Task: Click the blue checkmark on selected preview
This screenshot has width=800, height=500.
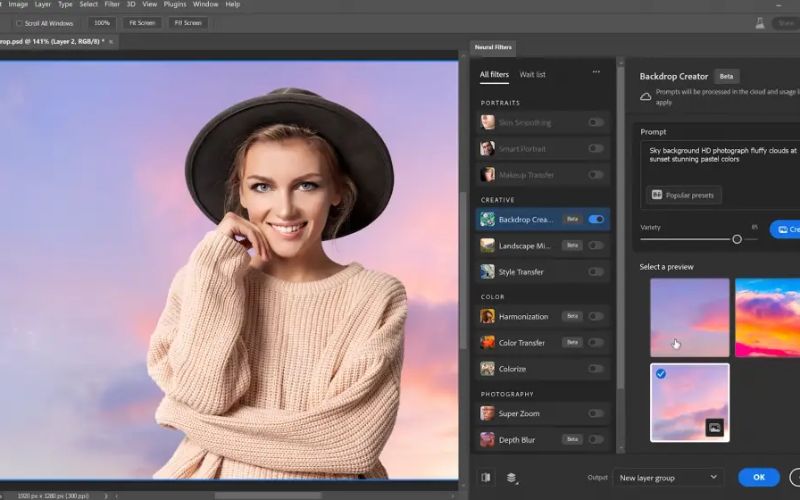Action: click(661, 374)
